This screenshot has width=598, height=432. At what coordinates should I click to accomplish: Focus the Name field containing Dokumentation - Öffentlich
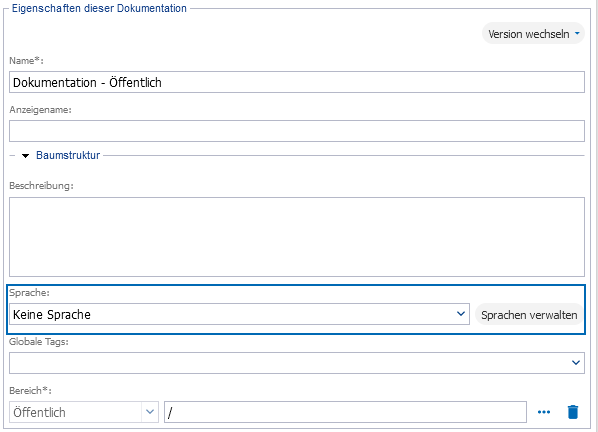click(297, 82)
